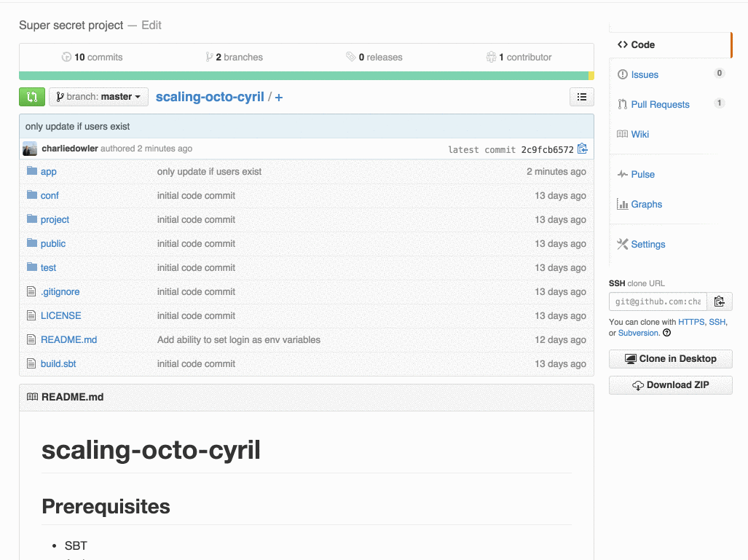Open the Graphs tab
The width and height of the screenshot is (748, 560).
coord(646,205)
